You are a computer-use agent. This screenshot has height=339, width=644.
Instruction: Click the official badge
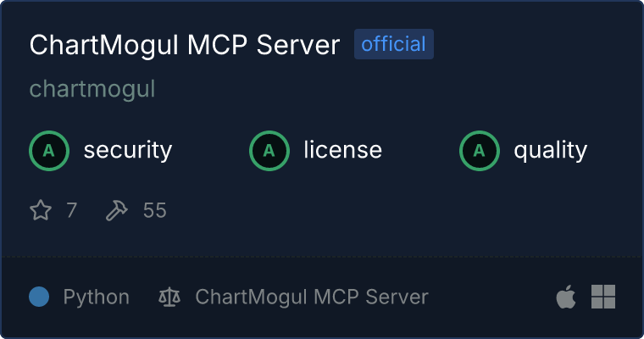394,44
